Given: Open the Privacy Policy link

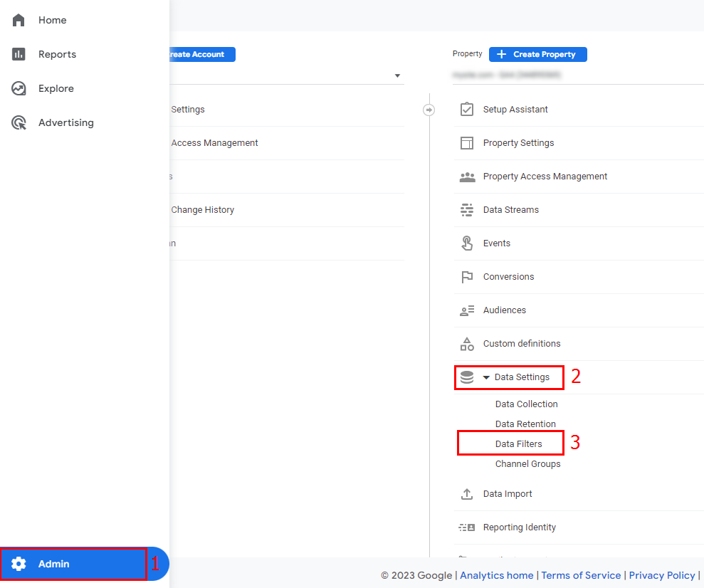Looking at the screenshot, I should [662, 575].
